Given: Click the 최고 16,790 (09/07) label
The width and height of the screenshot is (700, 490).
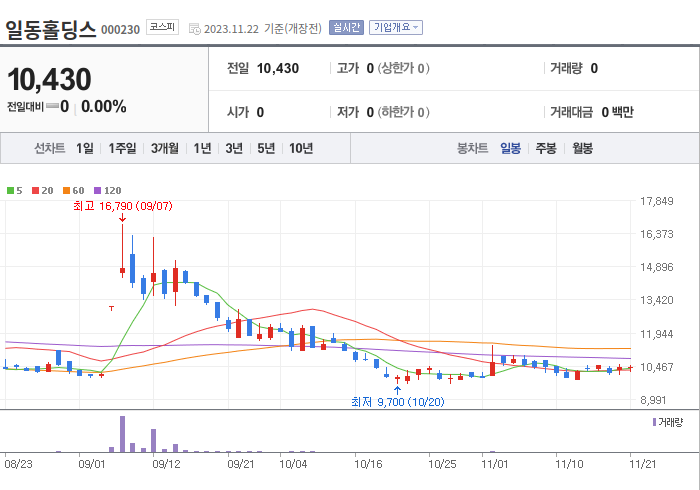Looking at the screenshot, I should pyautogui.click(x=123, y=206).
